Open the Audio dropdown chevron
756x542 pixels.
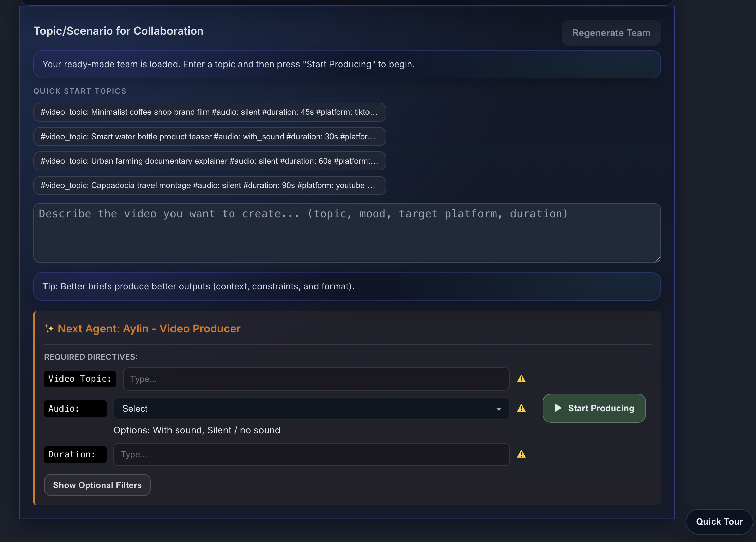coord(499,409)
